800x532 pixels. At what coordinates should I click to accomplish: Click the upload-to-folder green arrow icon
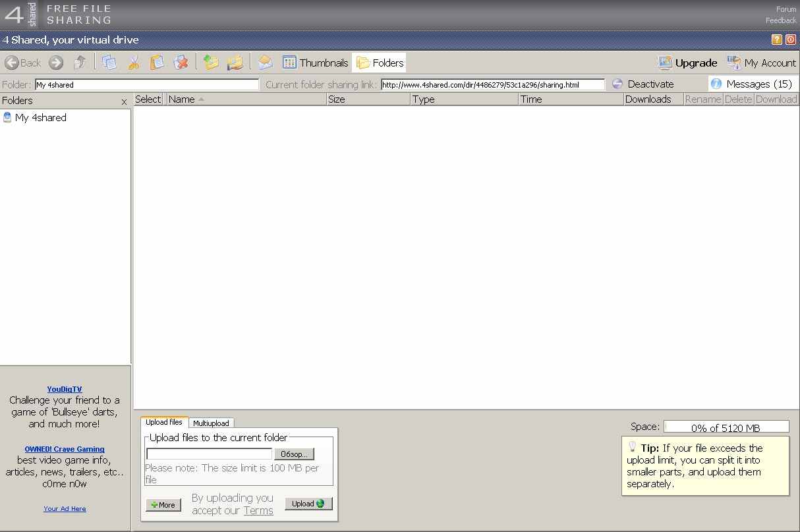[211, 63]
